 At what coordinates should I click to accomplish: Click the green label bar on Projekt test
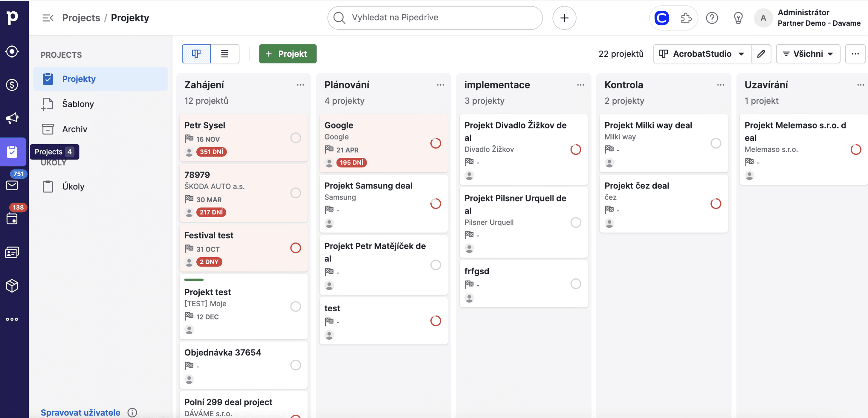[194, 280]
